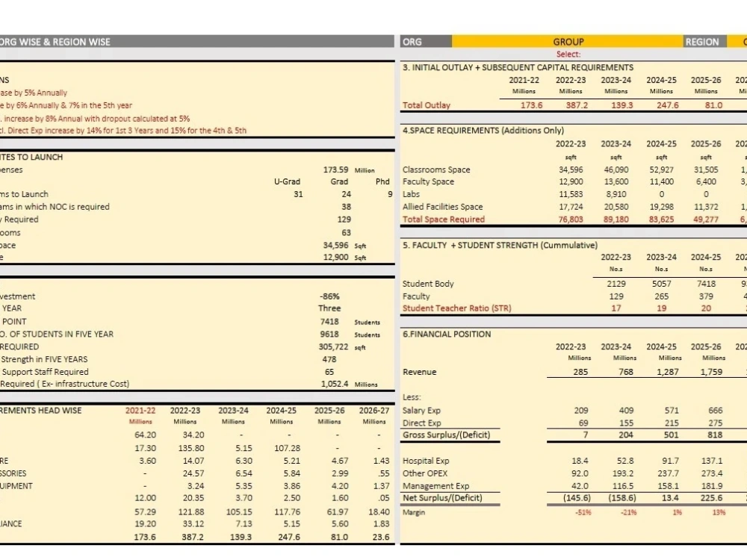Select the 7418 Students point value
Viewport: 747px width, 560px height.
click(329, 321)
